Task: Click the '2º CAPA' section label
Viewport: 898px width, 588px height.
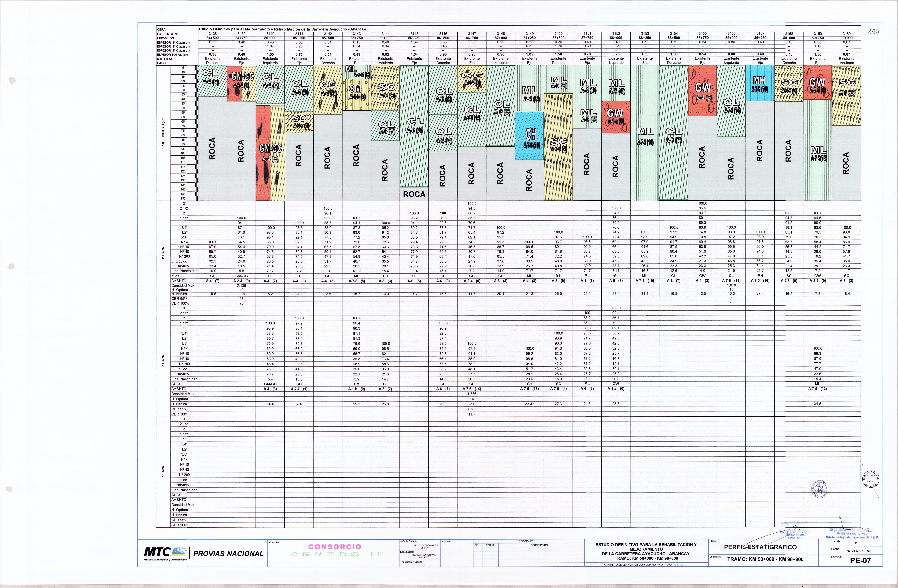Action: tap(163, 361)
